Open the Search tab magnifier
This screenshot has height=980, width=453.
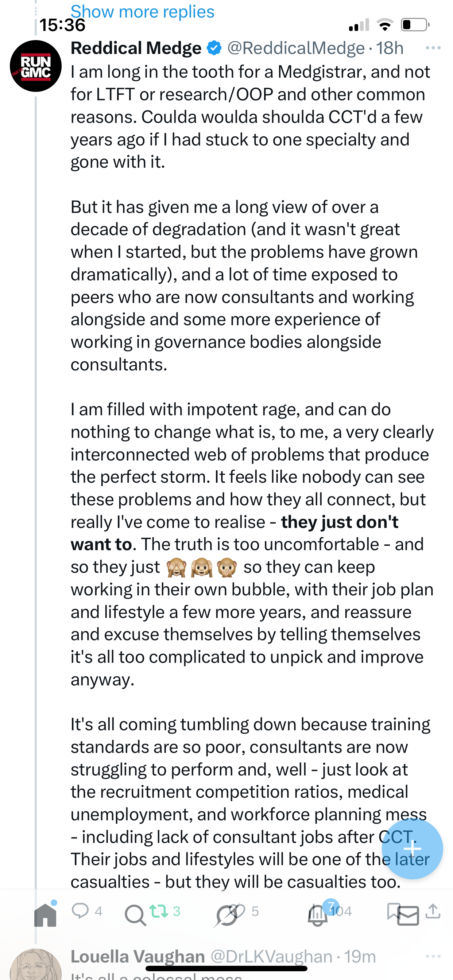point(135,915)
